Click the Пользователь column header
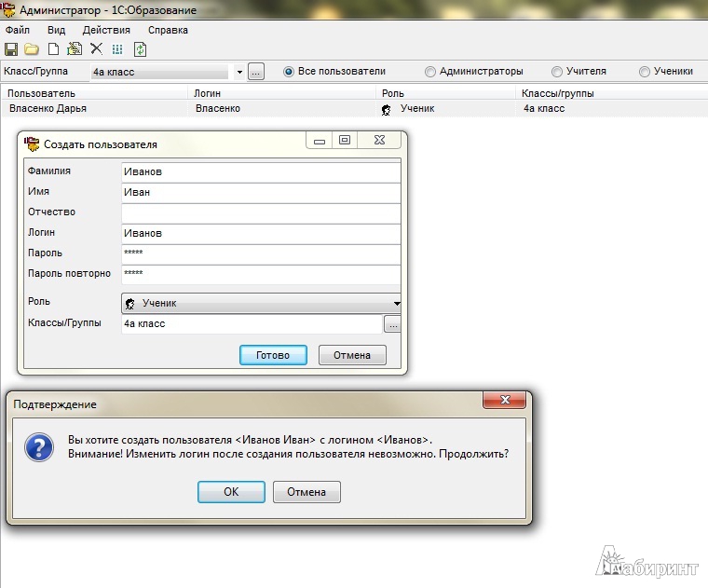 (x=95, y=93)
